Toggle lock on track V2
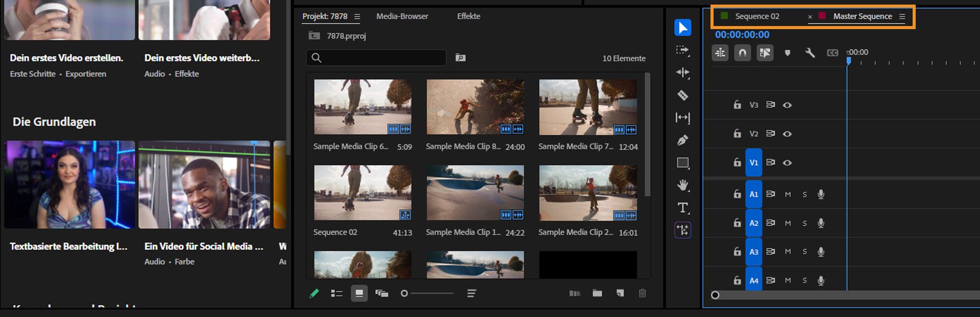980x317 pixels. 737,133
